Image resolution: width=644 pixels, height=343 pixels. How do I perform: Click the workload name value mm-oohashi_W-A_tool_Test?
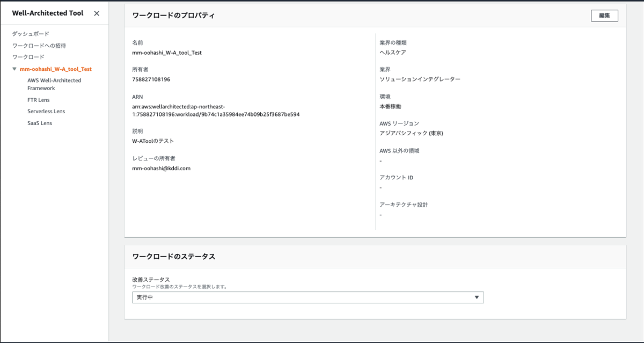(x=167, y=53)
